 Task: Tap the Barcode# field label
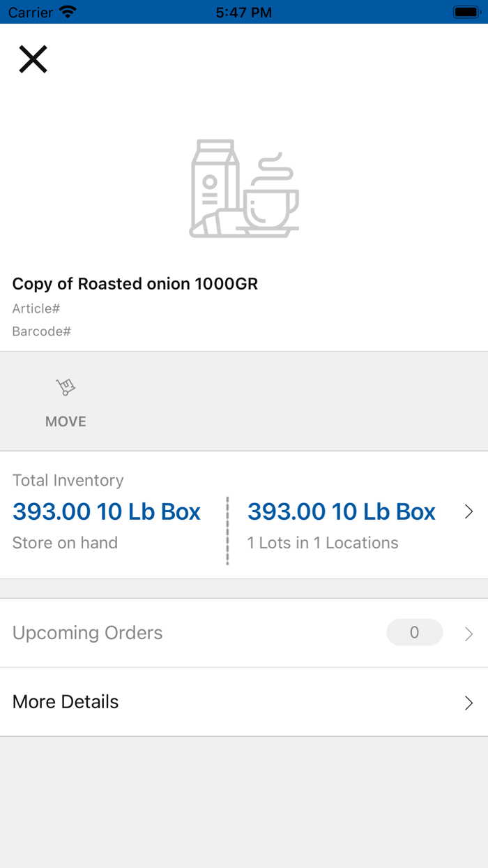42,331
